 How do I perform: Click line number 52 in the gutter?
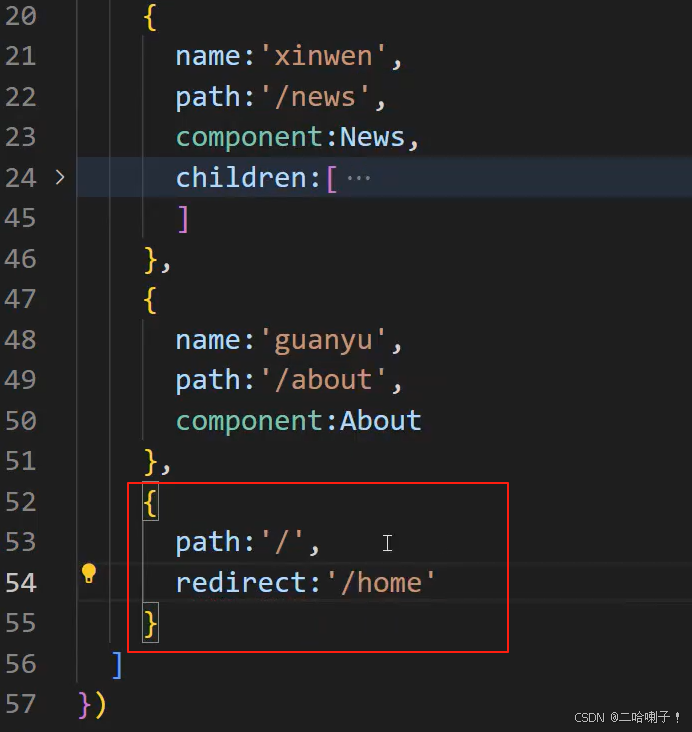point(21,502)
